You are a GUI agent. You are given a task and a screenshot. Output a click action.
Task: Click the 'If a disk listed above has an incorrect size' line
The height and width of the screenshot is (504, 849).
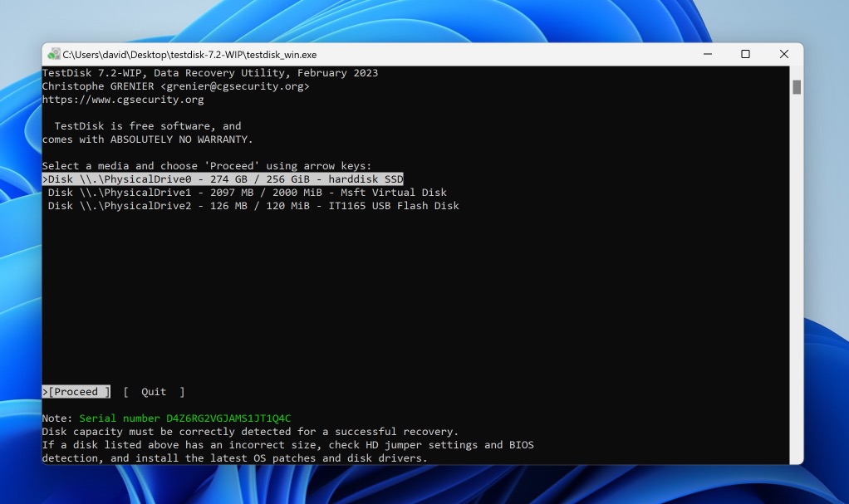click(288, 445)
